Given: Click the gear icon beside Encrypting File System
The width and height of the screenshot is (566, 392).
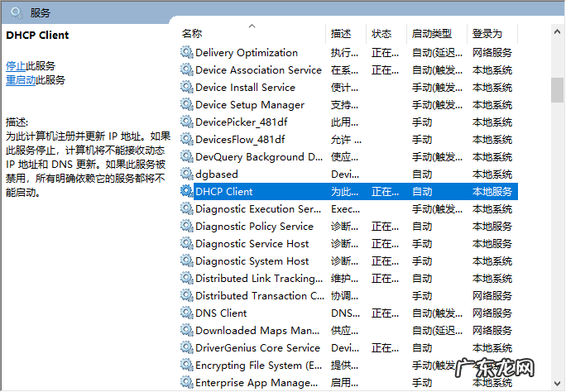Looking at the screenshot, I should (187, 365).
